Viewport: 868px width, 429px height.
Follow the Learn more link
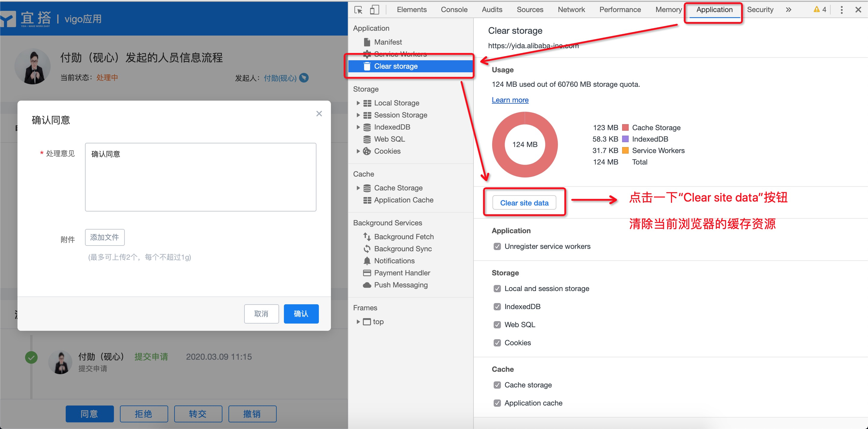(510, 100)
